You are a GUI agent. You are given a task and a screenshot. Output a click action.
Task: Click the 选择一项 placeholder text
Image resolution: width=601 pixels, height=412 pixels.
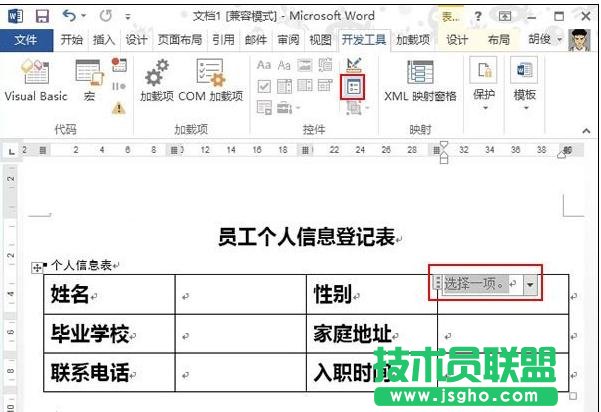point(474,284)
